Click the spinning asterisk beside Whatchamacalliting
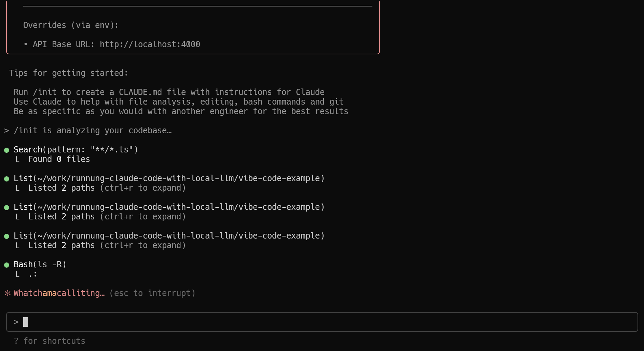 8,293
